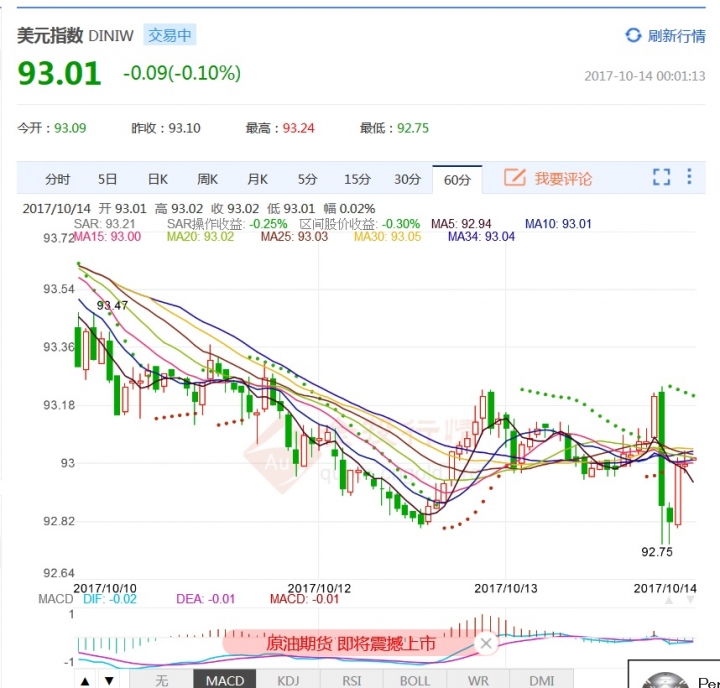Open the 原油期货 即将震撼上市 banner

point(350,643)
